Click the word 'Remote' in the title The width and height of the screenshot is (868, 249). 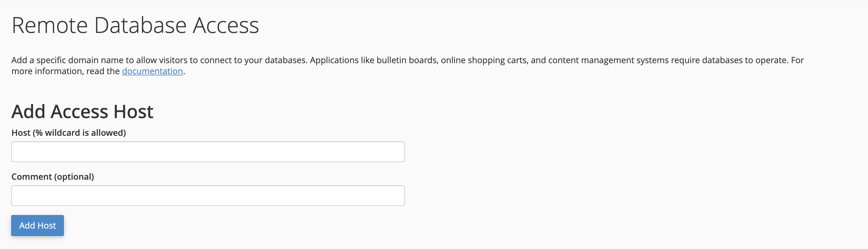tap(49, 25)
